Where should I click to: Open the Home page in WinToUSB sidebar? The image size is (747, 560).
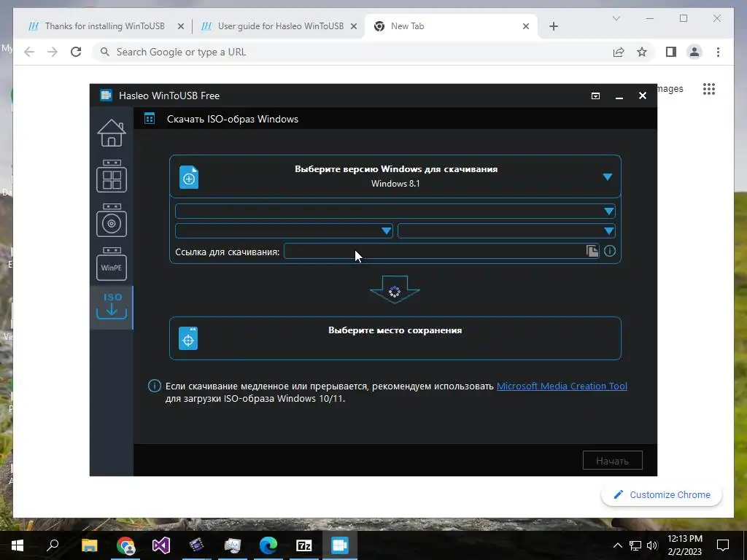[x=112, y=133]
